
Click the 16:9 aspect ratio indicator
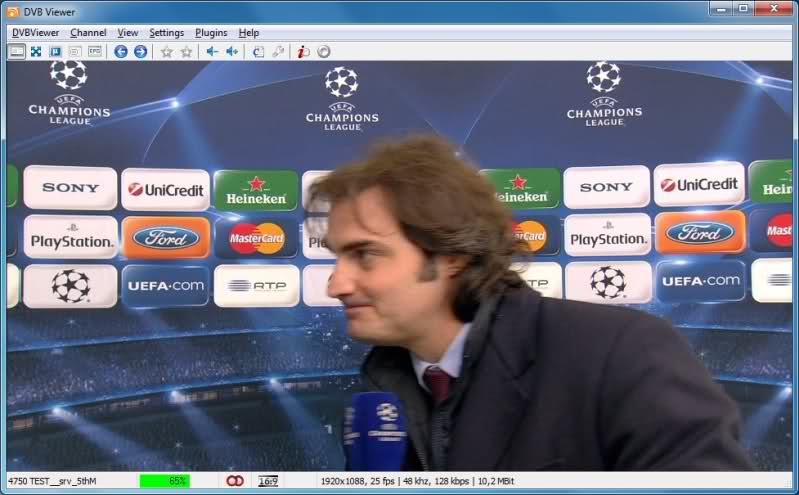click(268, 481)
